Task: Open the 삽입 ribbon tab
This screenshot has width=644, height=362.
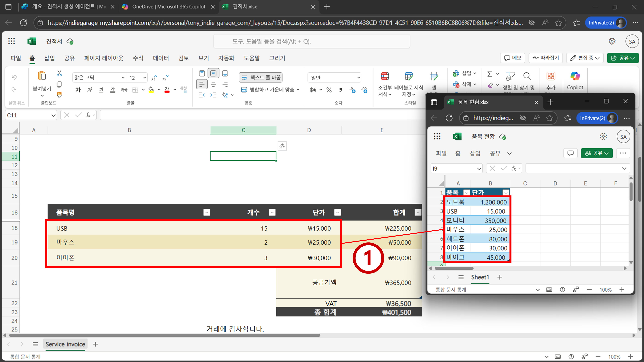Action: [x=49, y=58]
